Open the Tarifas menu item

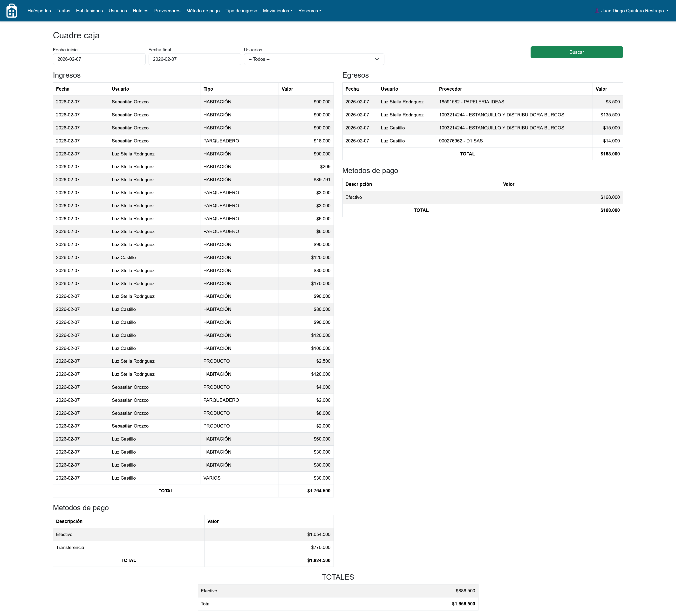pyautogui.click(x=63, y=11)
